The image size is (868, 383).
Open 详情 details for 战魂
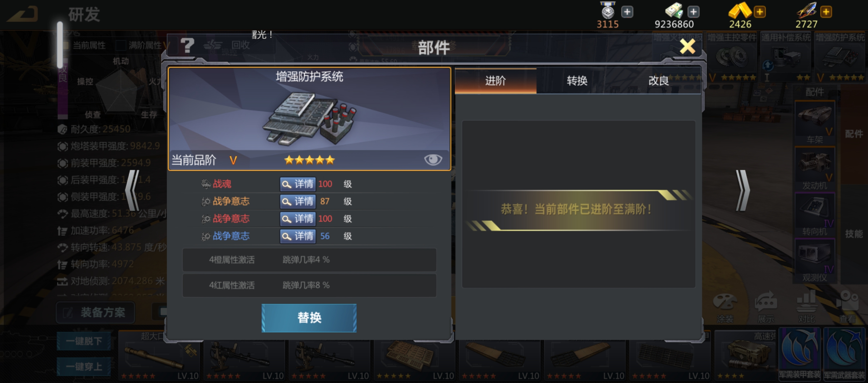coord(298,184)
